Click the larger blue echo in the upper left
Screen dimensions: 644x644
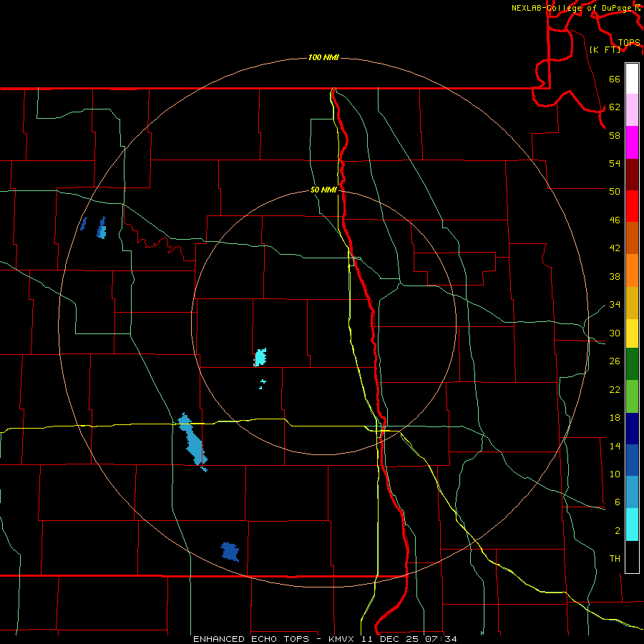tap(102, 228)
